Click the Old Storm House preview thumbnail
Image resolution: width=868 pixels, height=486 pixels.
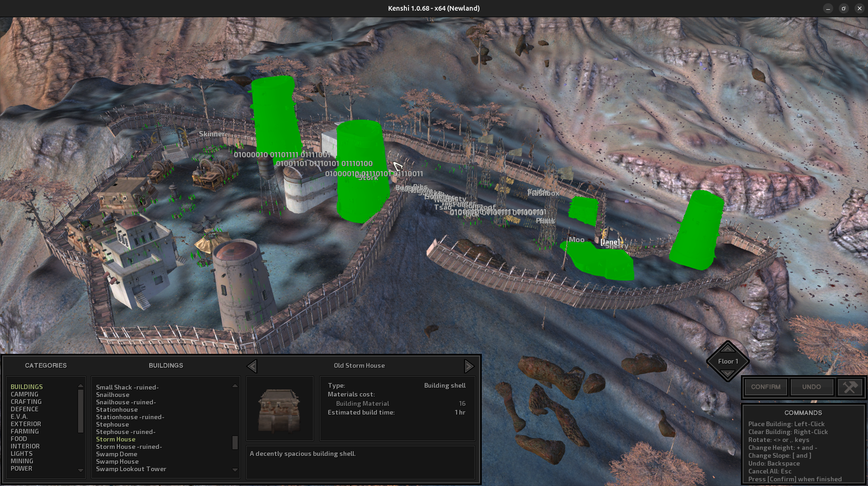pos(280,409)
